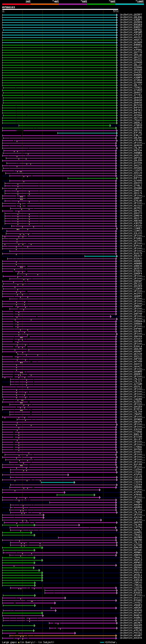The height and width of the screenshot is (644, 146).
Task: Open hit UniRef100_Q8LB96
Action: (x=131, y=17)
